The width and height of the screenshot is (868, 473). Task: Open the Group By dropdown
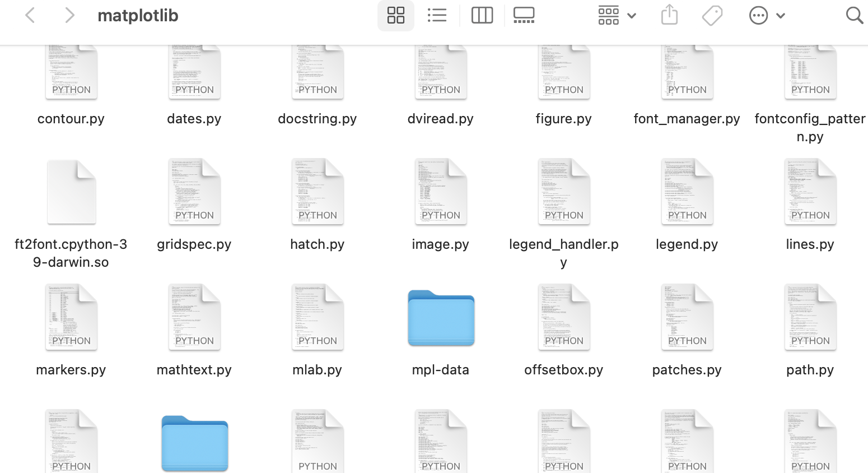pos(617,15)
